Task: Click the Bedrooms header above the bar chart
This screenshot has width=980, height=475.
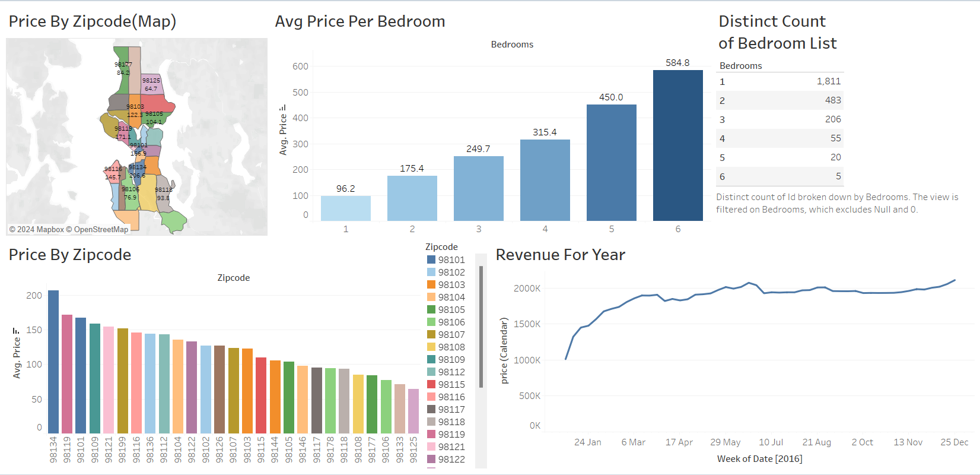Action: tap(512, 45)
